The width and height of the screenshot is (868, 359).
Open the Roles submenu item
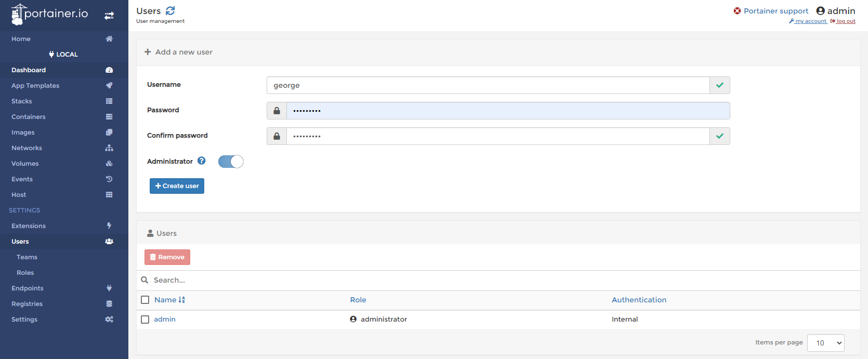(x=64, y=273)
